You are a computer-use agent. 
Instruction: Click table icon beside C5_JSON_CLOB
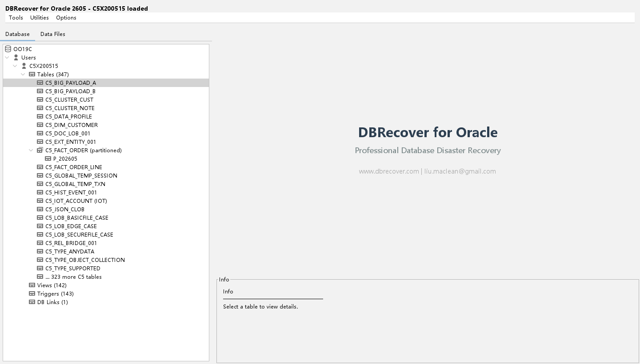(x=40, y=210)
